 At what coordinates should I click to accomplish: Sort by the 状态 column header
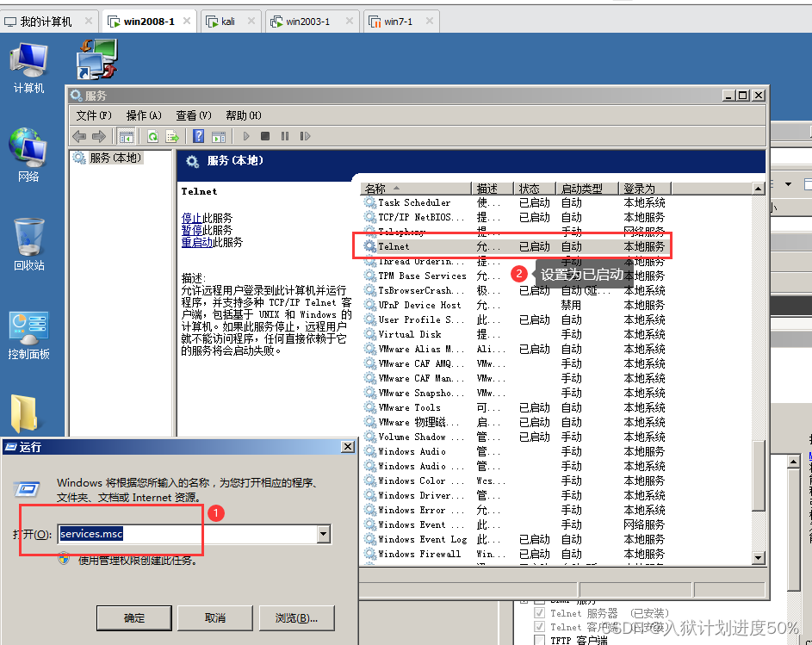(x=536, y=188)
